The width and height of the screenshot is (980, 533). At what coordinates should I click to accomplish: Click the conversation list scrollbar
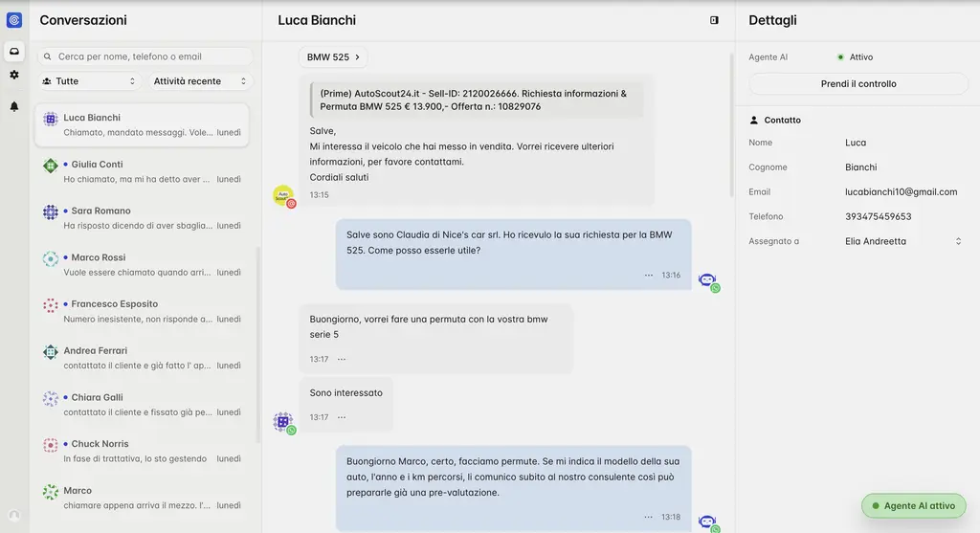(258, 344)
